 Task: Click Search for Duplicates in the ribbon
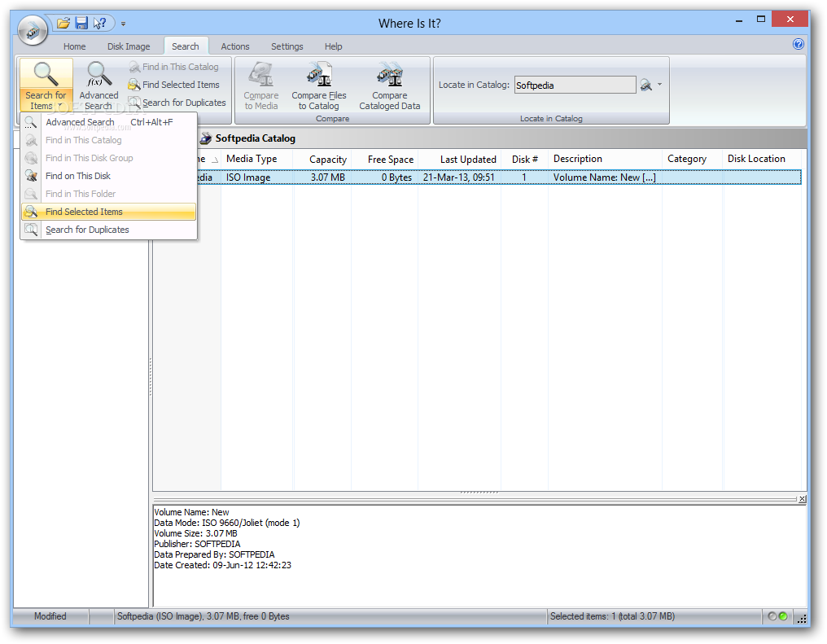[177, 103]
